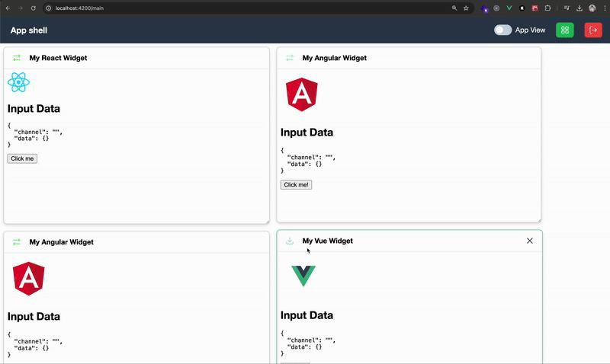Screen dimensions: 610x364
Task: Open the Vue devtools extension icon
Action: (x=509, y=8)
